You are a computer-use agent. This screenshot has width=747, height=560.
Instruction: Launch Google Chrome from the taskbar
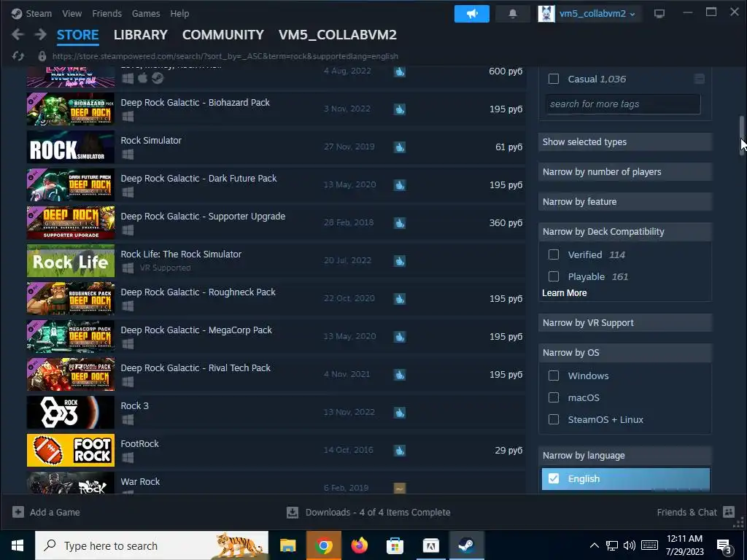pyautogui.click(x=323, y=545)
